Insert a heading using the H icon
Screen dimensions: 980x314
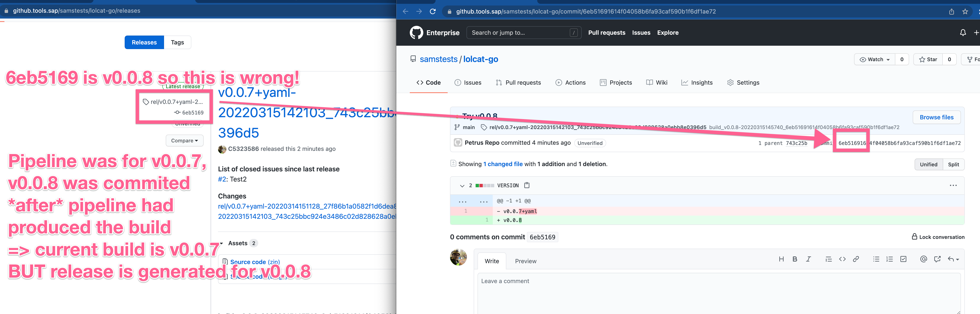[782, 259]
